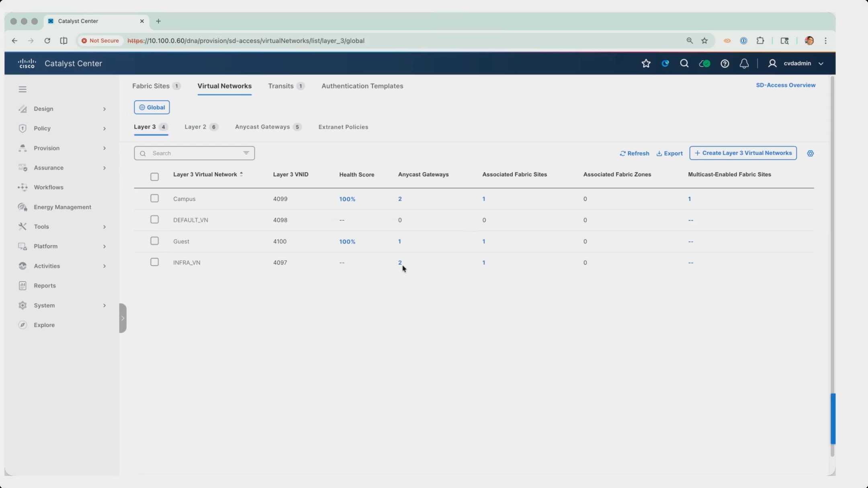Switch to the Transits tab
The height and width of the screenshot is (488, 868).
pyautogui.click(x=286, y=86)
